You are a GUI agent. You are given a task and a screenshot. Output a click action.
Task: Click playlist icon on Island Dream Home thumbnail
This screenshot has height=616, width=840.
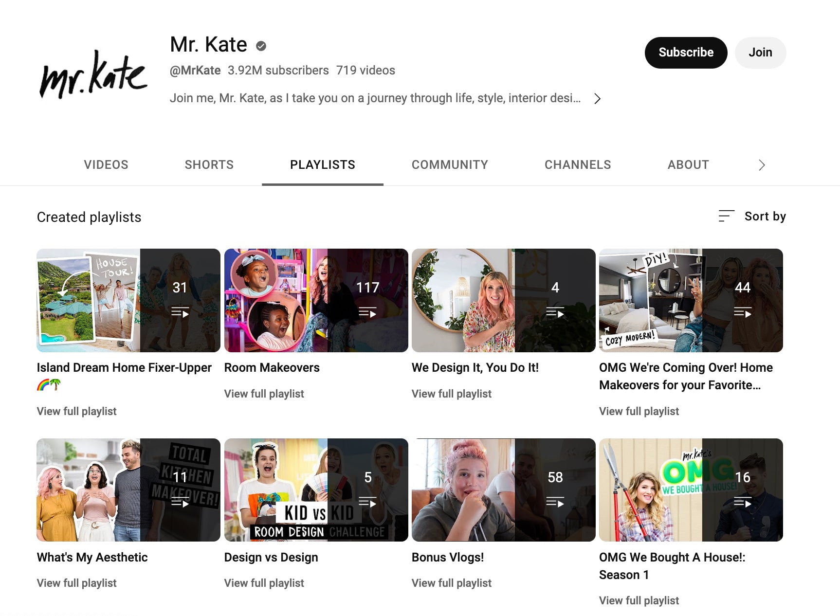tap(180, 312)
